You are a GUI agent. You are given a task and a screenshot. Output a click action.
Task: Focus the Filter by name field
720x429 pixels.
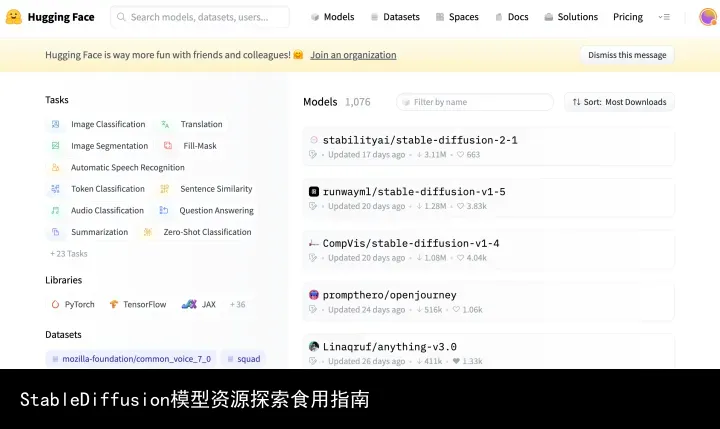(475, 102)
